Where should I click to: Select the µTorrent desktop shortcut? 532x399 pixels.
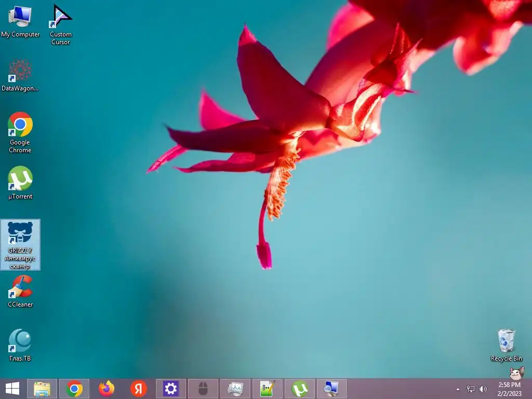click(x=20, y=183)
